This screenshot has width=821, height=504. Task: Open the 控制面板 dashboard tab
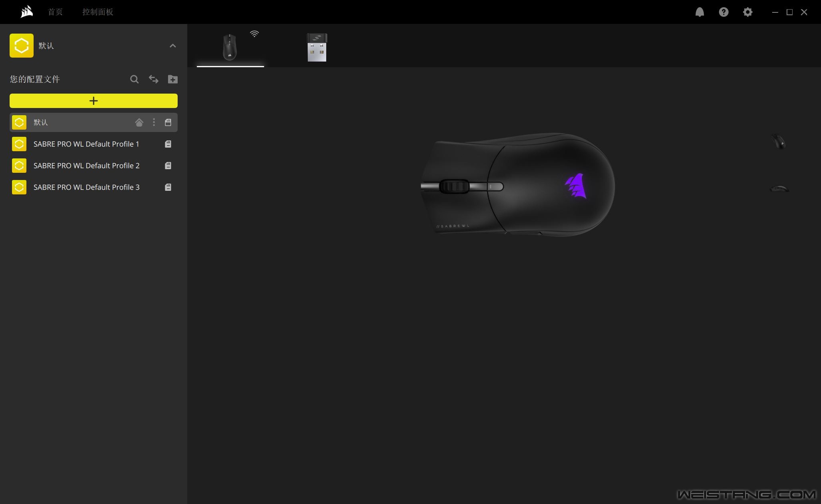tap(98, 12)
